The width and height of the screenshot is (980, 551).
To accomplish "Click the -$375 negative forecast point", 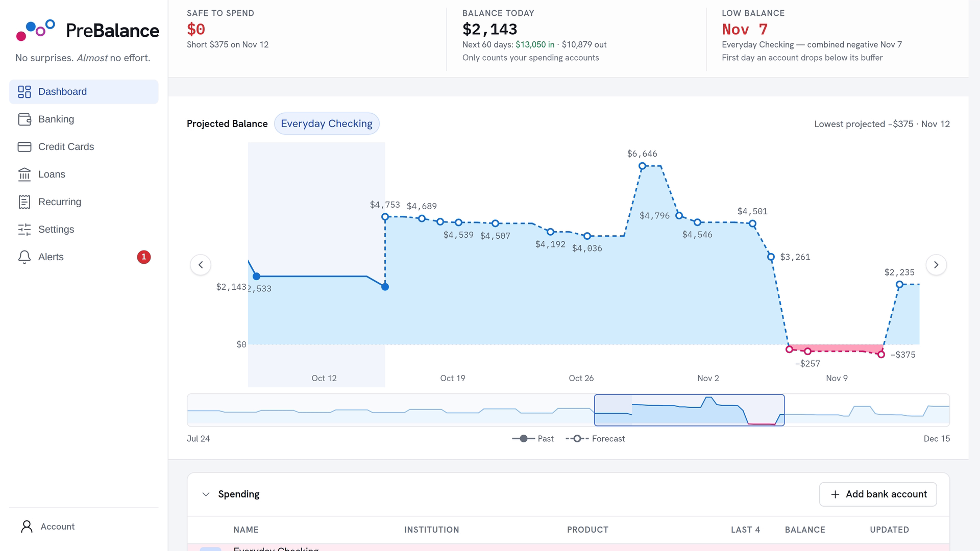I will point(881,355).
